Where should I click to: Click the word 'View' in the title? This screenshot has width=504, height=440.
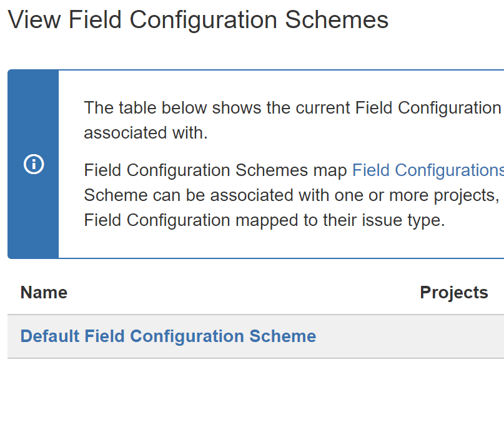[34, 20]
